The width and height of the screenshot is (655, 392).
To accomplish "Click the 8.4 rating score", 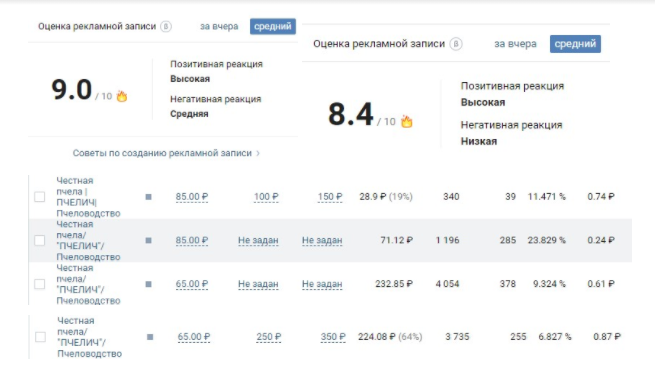I will [350, 115].
